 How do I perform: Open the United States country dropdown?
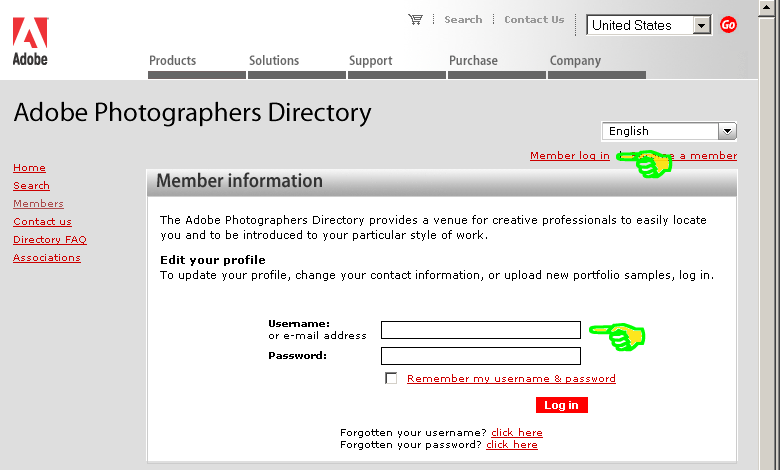pos(701,25)
